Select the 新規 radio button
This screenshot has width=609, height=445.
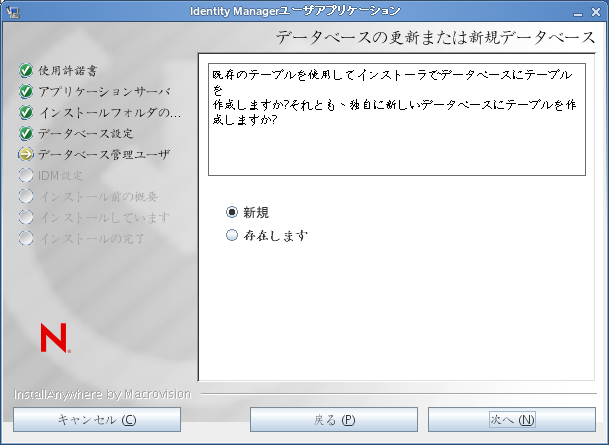click(x=232, y=212)
